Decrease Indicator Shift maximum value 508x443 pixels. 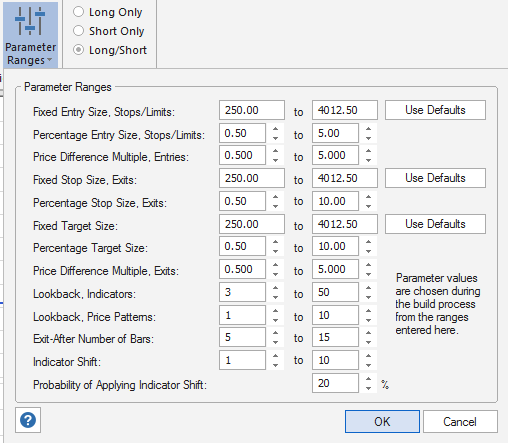(368, 365)
